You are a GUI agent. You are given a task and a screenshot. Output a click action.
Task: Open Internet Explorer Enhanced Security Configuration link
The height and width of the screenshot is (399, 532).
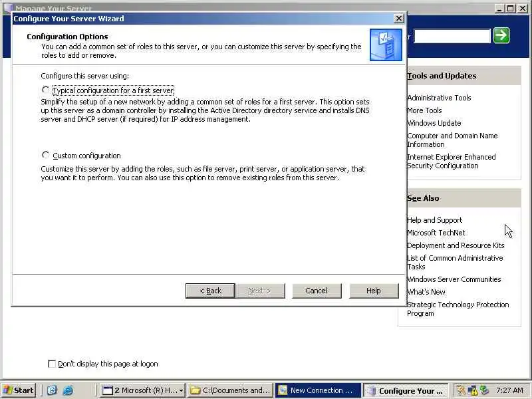click(x=452, y=161)
